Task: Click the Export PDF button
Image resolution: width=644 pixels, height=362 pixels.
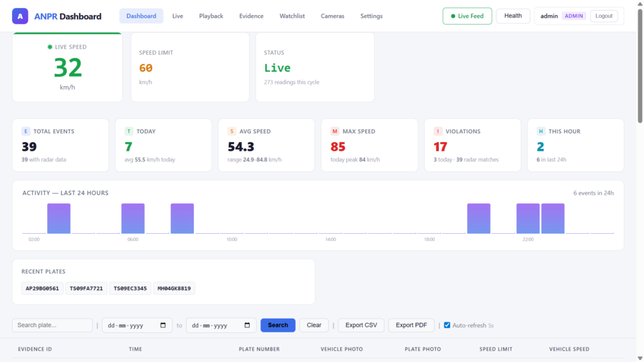Action: (411, 325)
